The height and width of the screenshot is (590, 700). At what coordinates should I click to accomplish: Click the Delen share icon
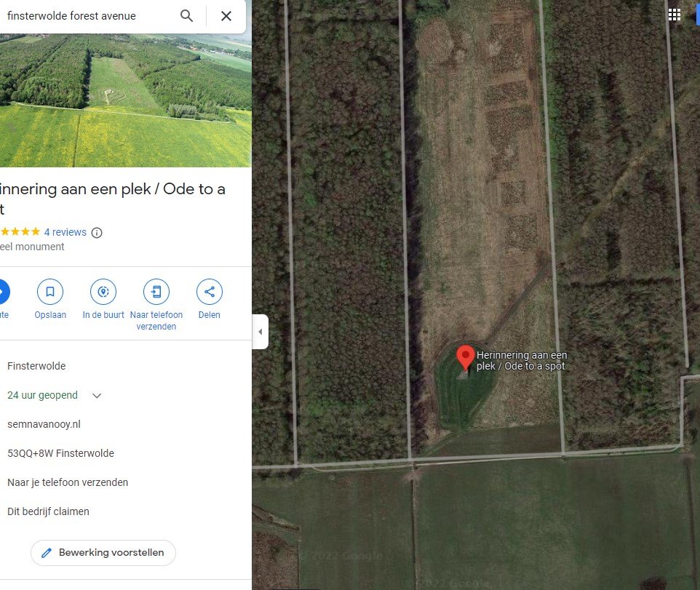point(210,292)
